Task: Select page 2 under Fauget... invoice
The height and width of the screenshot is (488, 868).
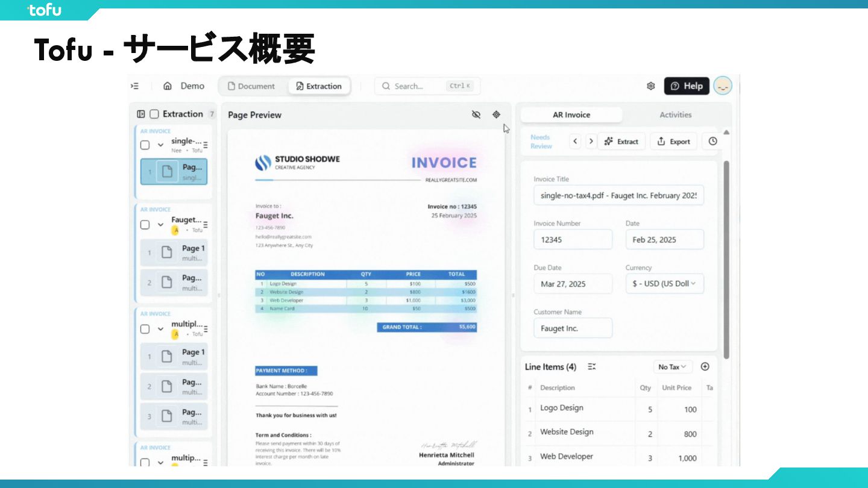Action: pyautogui.click(x=174, y=283)
